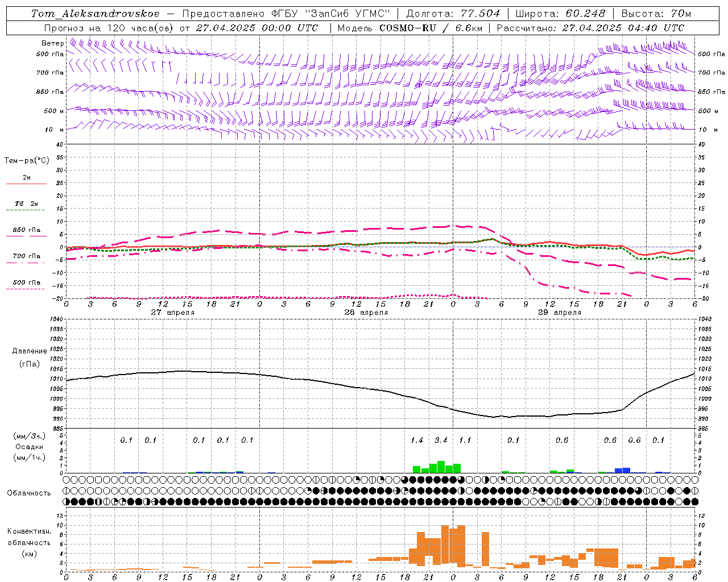The image size is (728, 582).
Task: Click the '850 гПа' temperature legend entry
Action: coord(27,230)
